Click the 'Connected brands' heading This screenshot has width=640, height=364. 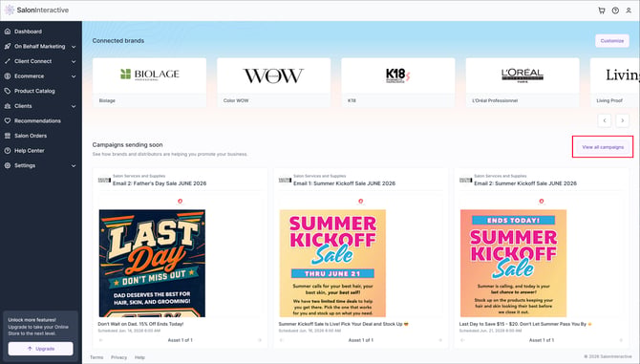tap(117, 41)
